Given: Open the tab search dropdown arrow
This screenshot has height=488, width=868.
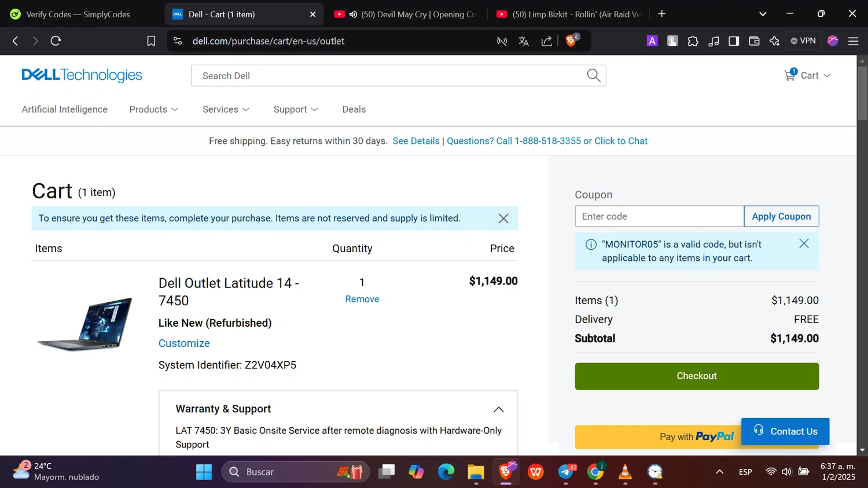Looking at the screenshot, I should point(763,14).
